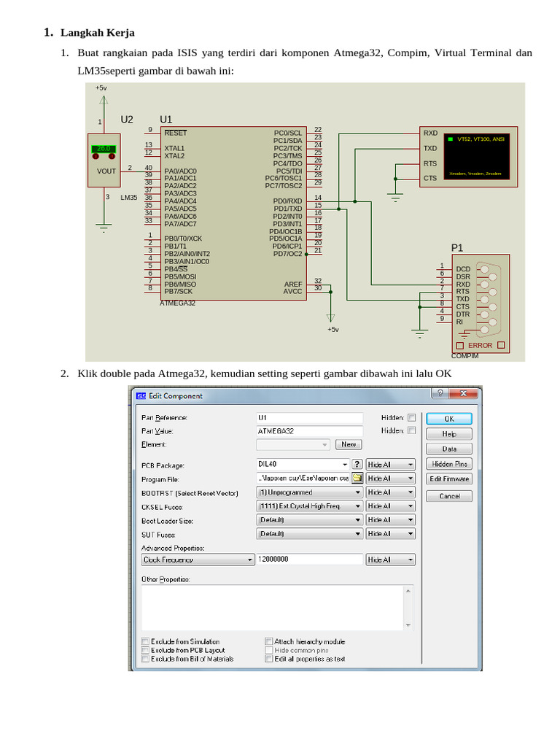Image resolution: width=560 pixels, height=747 pixels.
Task: Enable Hidden checkbox for Part Reference
Action: coord(411,418)
